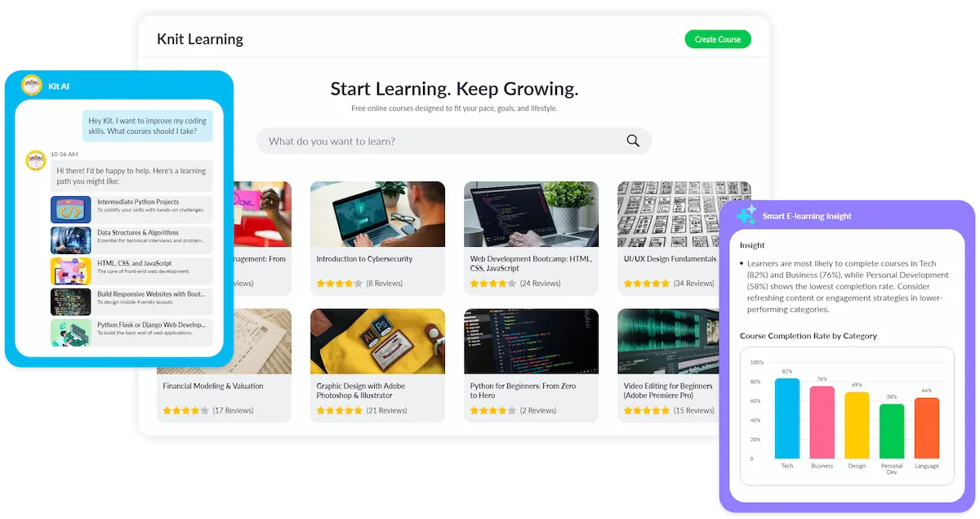
Task: Click the Create Course button
Action: tap(718, 39)
